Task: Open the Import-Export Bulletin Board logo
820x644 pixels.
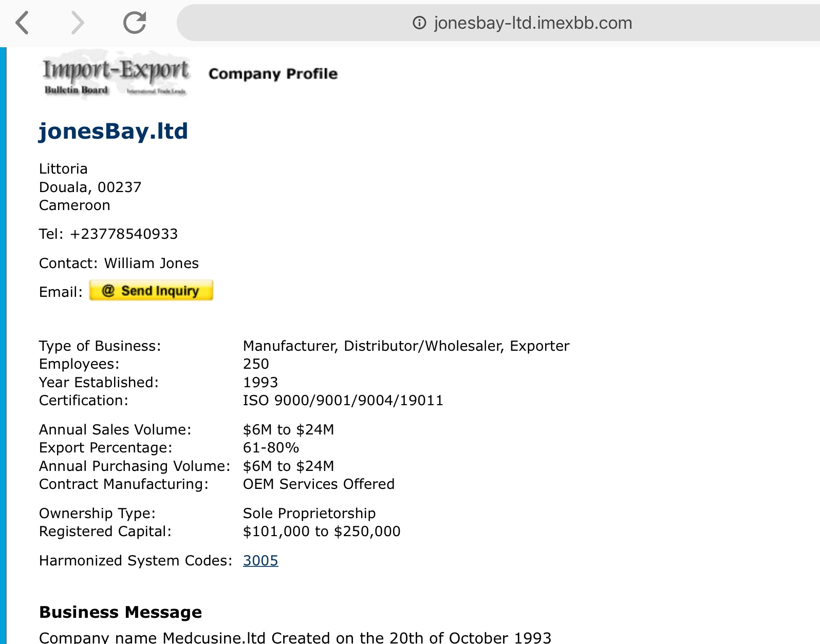Action: tap(116, 74)
